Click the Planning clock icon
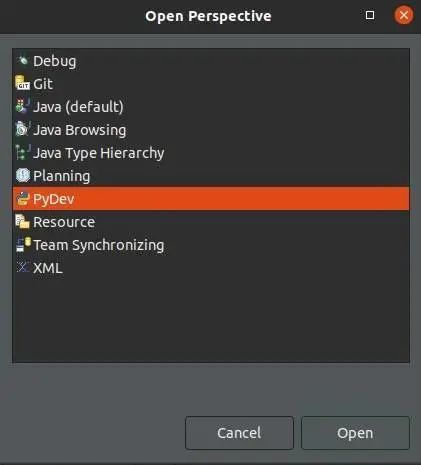The height and width of the screenshot is (465, 421). click(x=23, y=175)
